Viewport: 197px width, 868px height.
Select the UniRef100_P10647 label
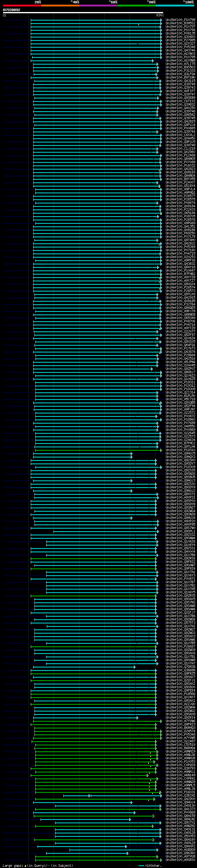pos(180,271)
